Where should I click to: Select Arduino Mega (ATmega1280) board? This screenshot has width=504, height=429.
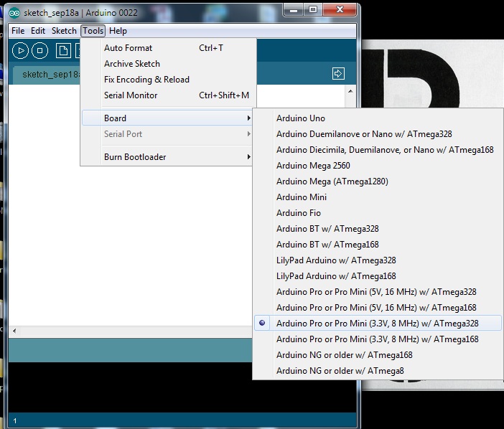click(x=378, y=181)
